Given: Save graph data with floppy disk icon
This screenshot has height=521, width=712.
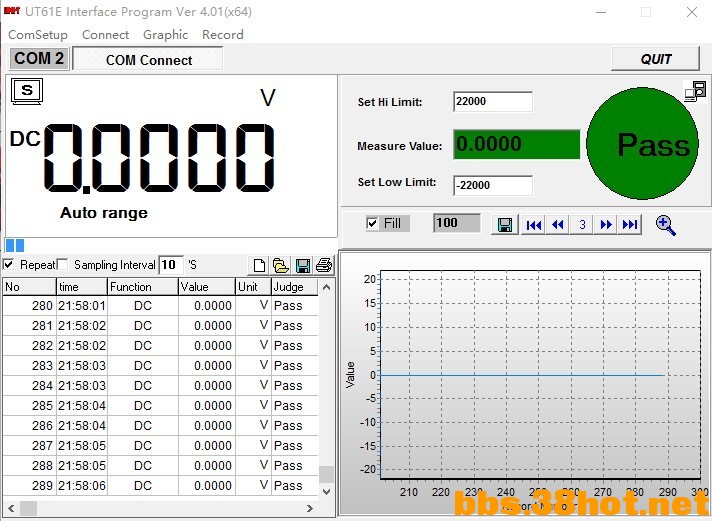Looking at the screenshot, I should pos(505,224).
